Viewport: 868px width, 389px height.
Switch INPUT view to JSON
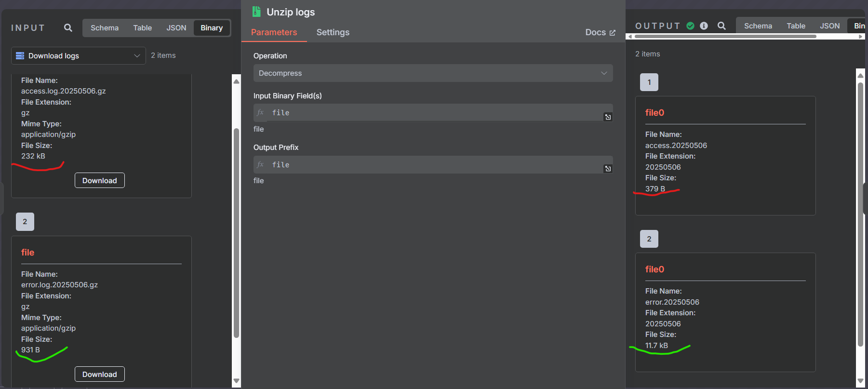(x=176, y=28)
